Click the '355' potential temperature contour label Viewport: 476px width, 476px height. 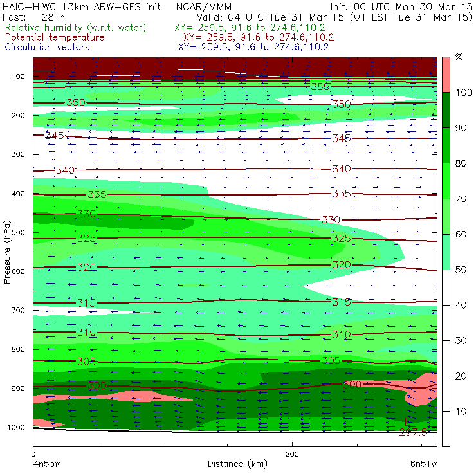(x=320, y=87)
